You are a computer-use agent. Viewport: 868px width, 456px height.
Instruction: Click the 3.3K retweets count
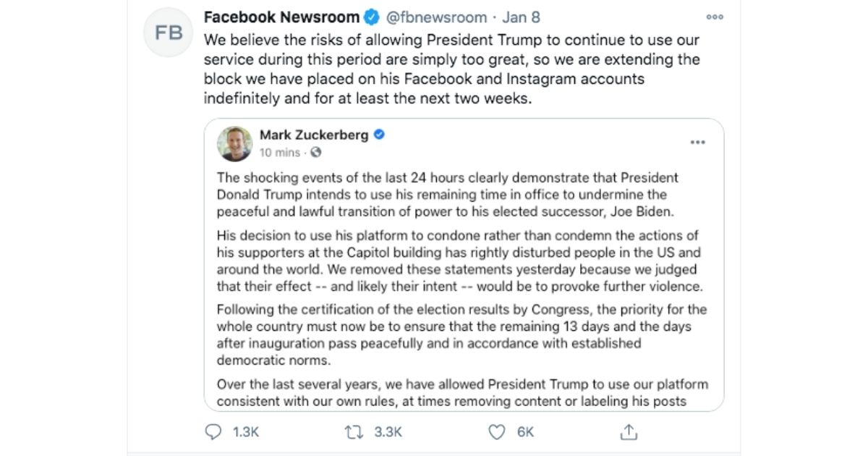pyautogui.click(x=388, y=432)
